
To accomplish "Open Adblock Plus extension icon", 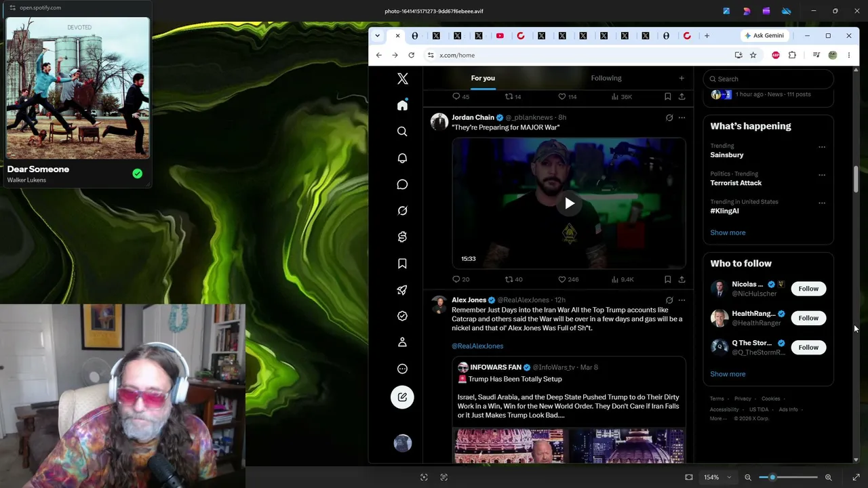I will 776,55.
